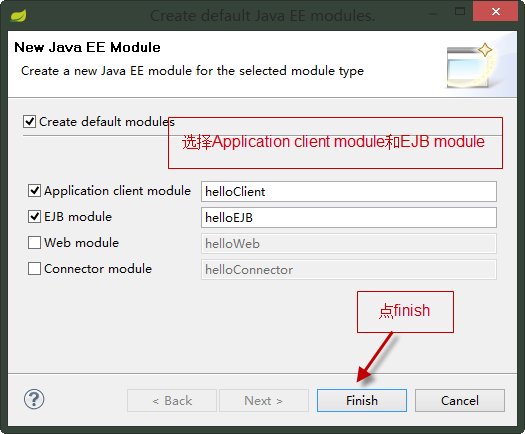The image size is (525, 434).
Task: Click the helloClient text field
Action: 349,192
